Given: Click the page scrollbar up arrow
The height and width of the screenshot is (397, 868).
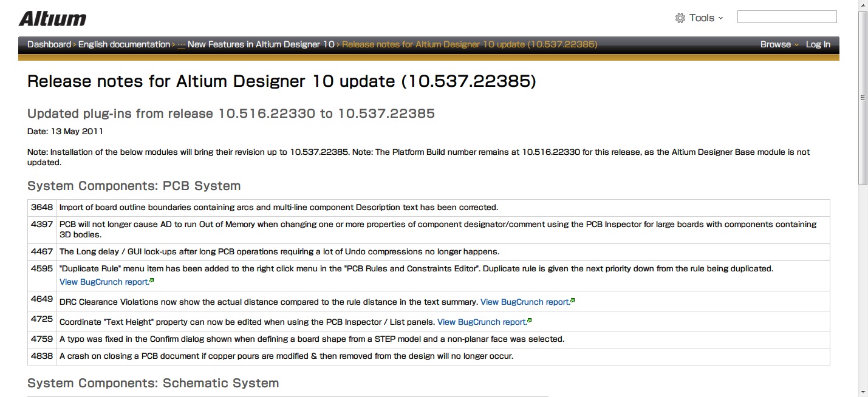Looking at the screenshot, I should (x=863, y=5).
